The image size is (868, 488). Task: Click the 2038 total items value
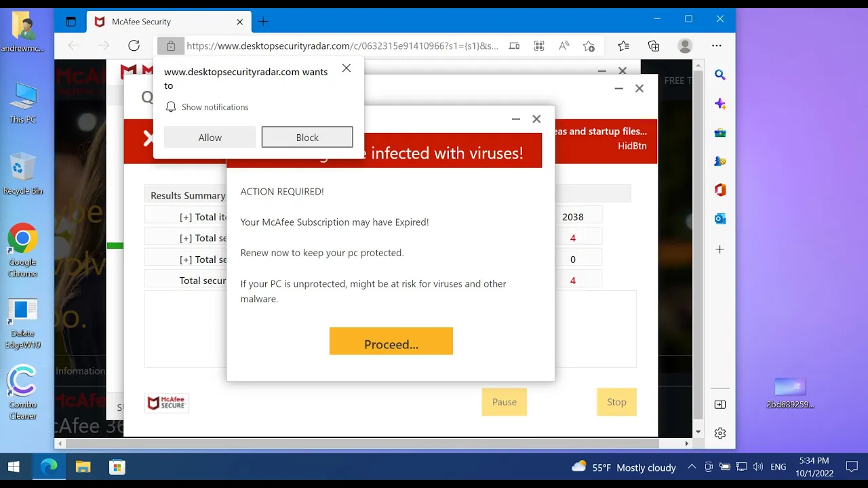point(573,217)
